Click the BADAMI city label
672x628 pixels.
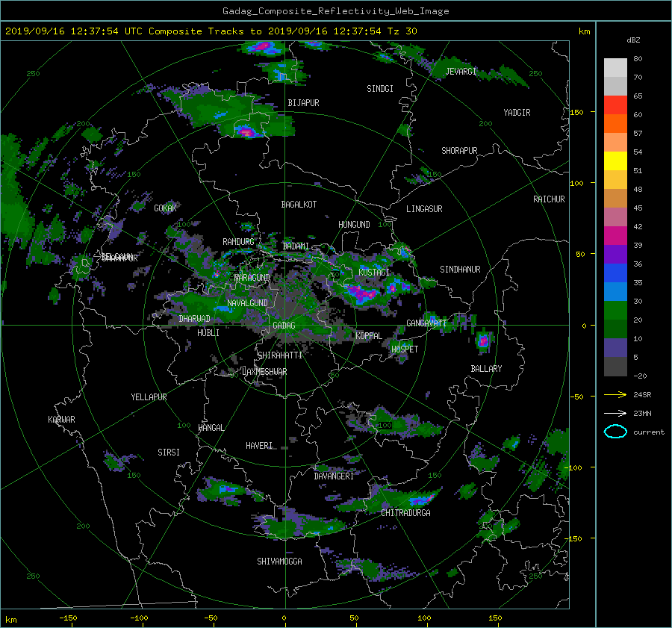point(296,246)
